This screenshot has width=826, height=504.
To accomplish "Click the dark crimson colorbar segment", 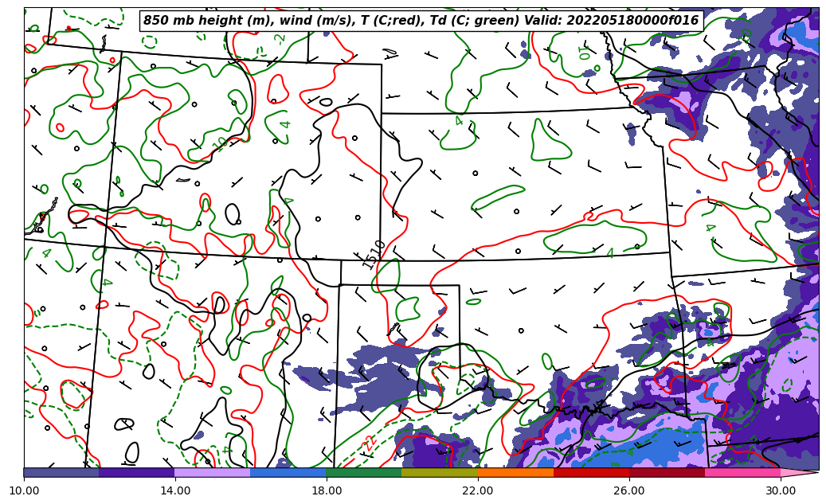I will tap(667, 472).
